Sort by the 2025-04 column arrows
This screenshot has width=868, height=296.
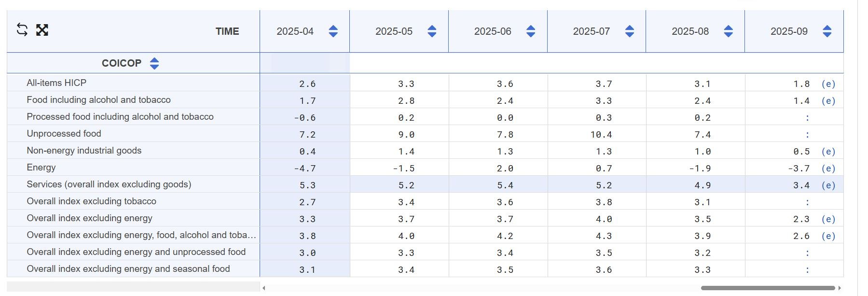333,31
